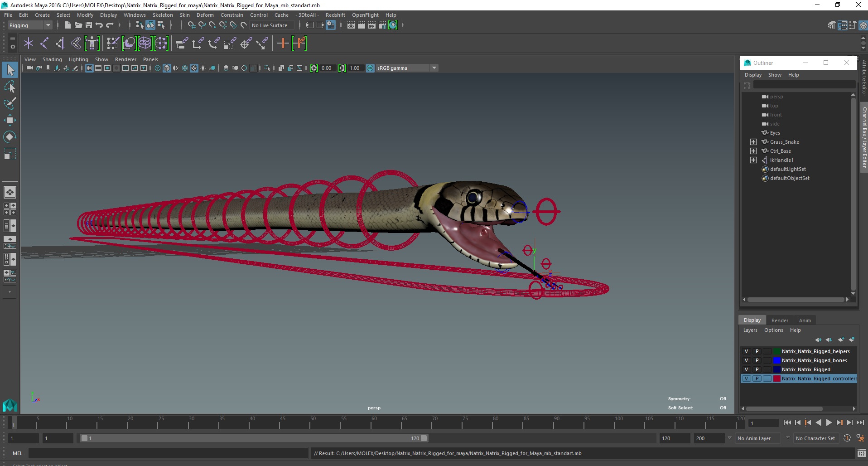Click the Undo arrow icon

(99, 25)
